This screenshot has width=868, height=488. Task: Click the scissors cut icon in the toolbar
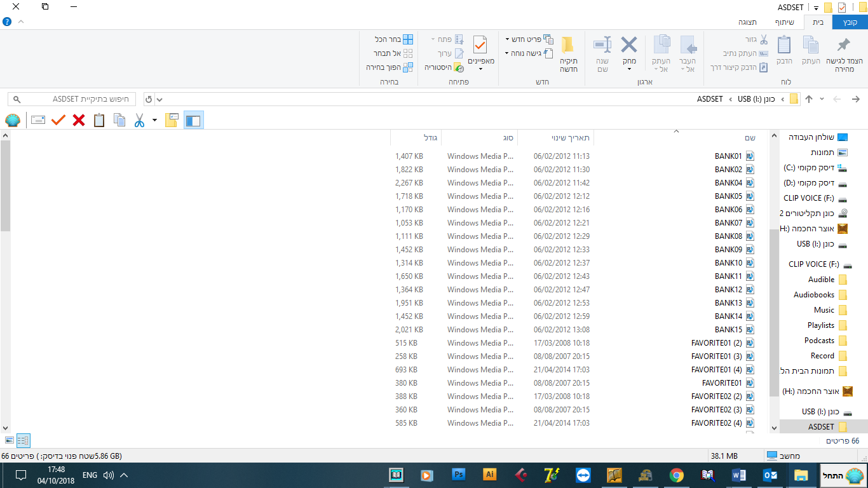tap(139, 120)
